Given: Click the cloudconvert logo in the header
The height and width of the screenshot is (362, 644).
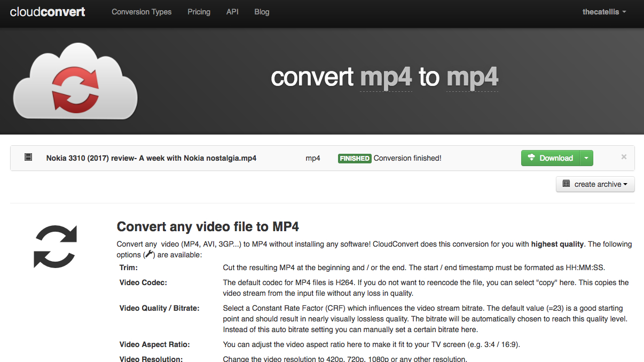Looking at the screenshot, I should point(48,12).
